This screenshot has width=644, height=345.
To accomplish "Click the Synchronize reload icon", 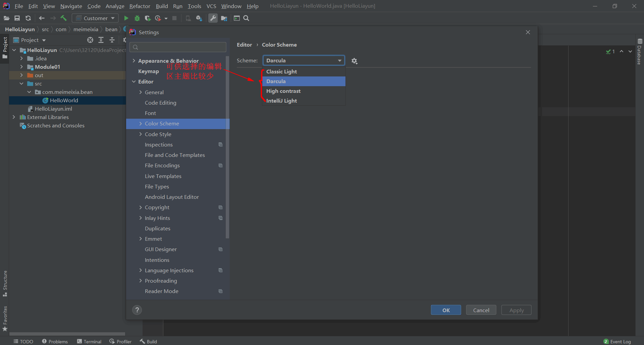I will (x=28, y=18).
